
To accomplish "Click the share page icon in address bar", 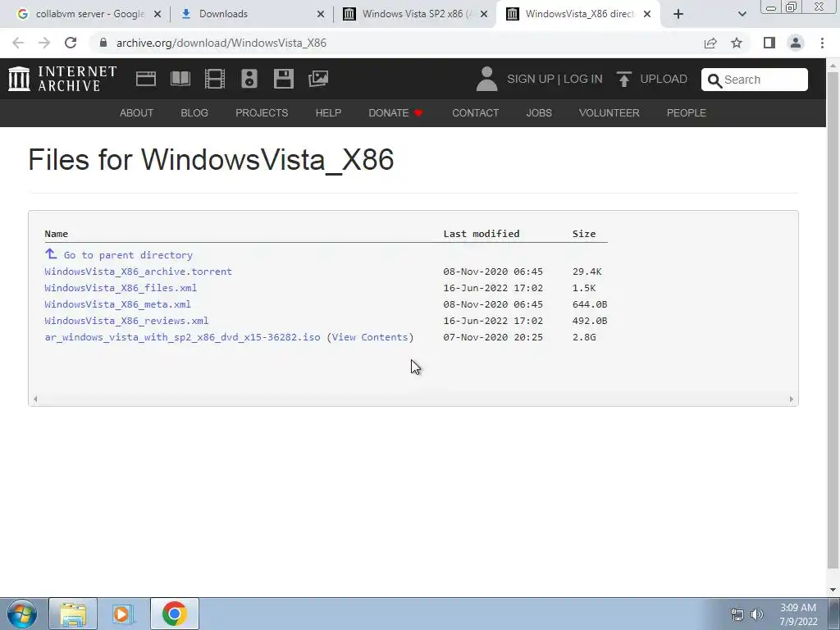I will (710, 43).
